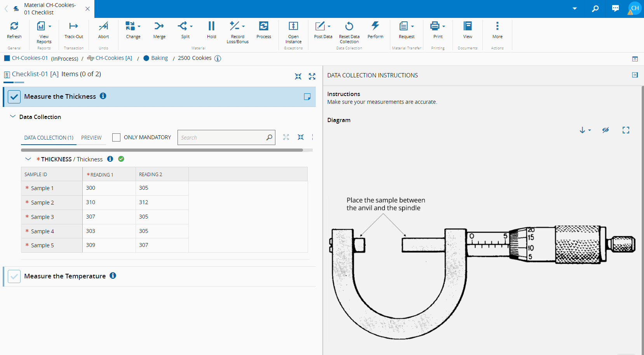Select the Data Collection (1) tab

(x=49, y=138)
